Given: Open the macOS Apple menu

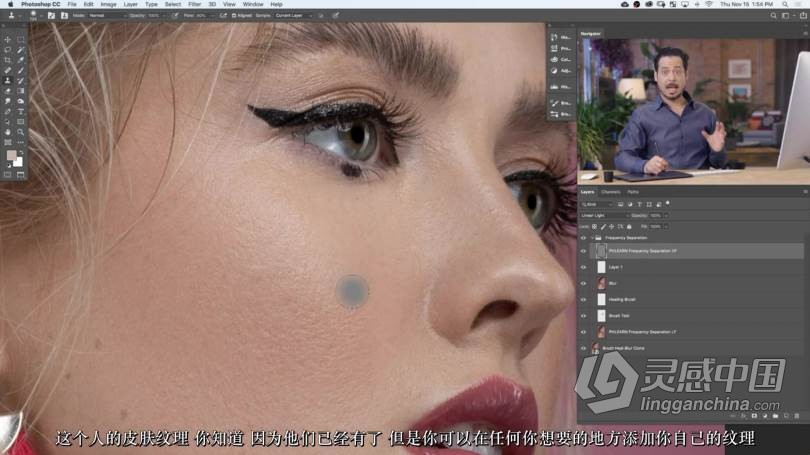Looking at the screenshot, I should click(10, 4).
